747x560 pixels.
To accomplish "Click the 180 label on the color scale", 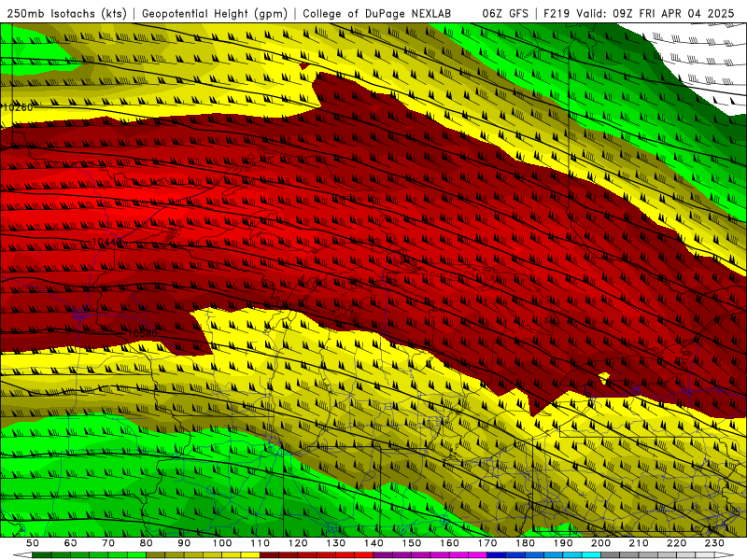I will [525, 543].
